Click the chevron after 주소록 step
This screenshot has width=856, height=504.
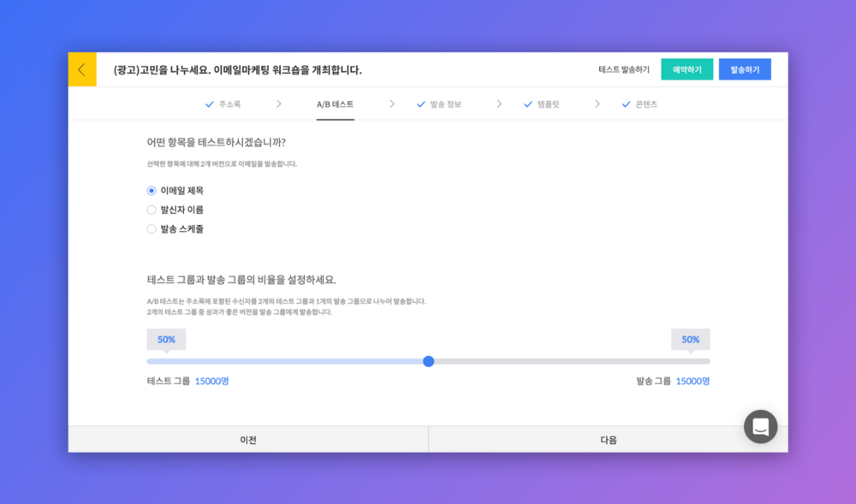(279, 104)
